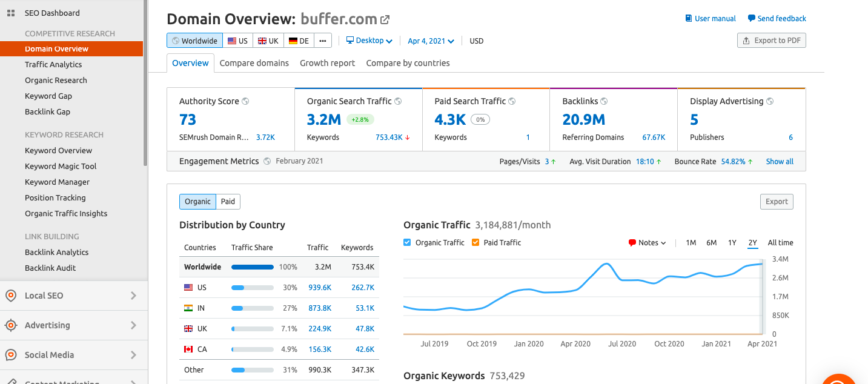The width and height of the screenshot is (868, 384).
Task: Click the SEO Dashboard grid icon
Action: 11,13
